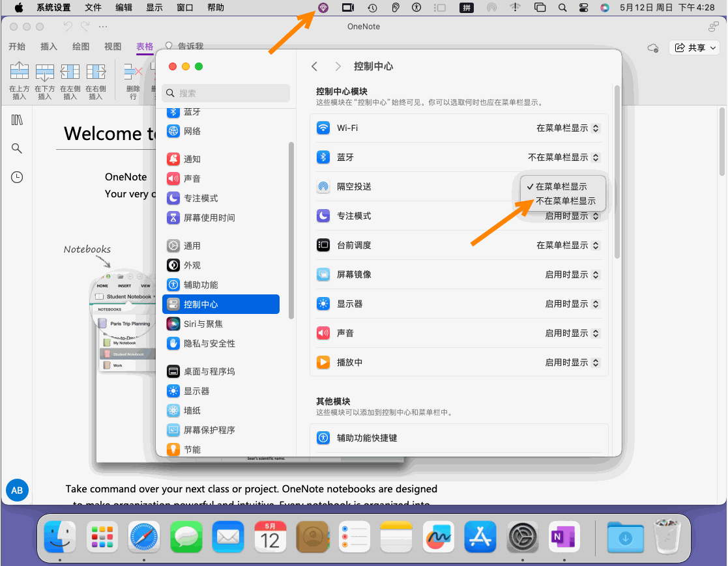Open 文件 menu in menu bar
728x566 pixels.
point(93,8)
